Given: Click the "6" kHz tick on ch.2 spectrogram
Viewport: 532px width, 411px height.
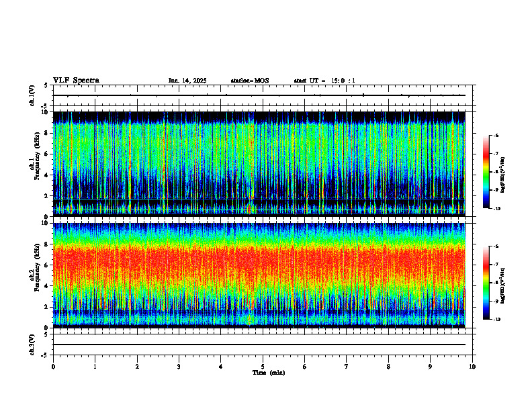Looking at the screenshot, I should click(47, 265).
